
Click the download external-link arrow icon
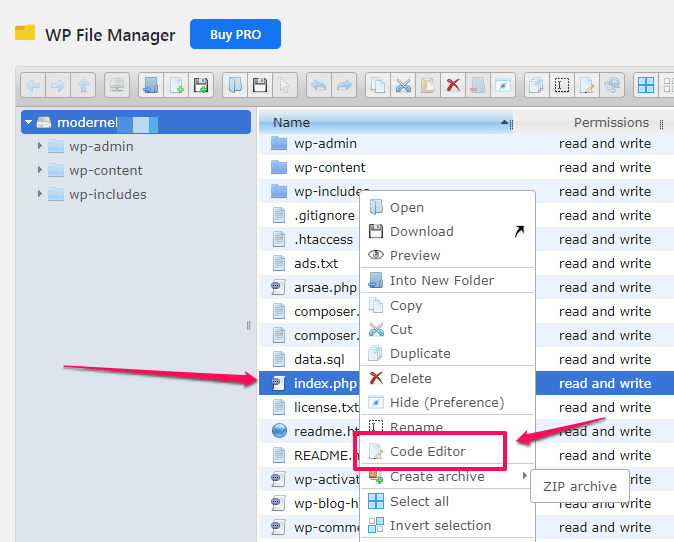point(519,231)
